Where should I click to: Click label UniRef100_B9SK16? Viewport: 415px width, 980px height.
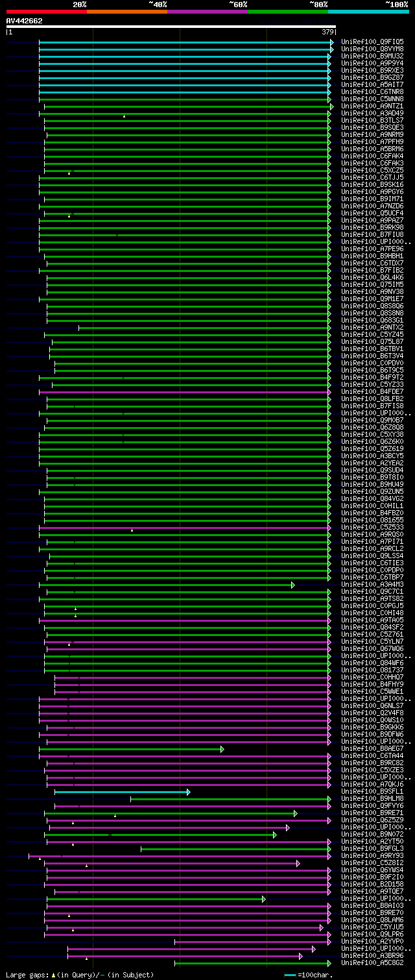tap(372, 184)
